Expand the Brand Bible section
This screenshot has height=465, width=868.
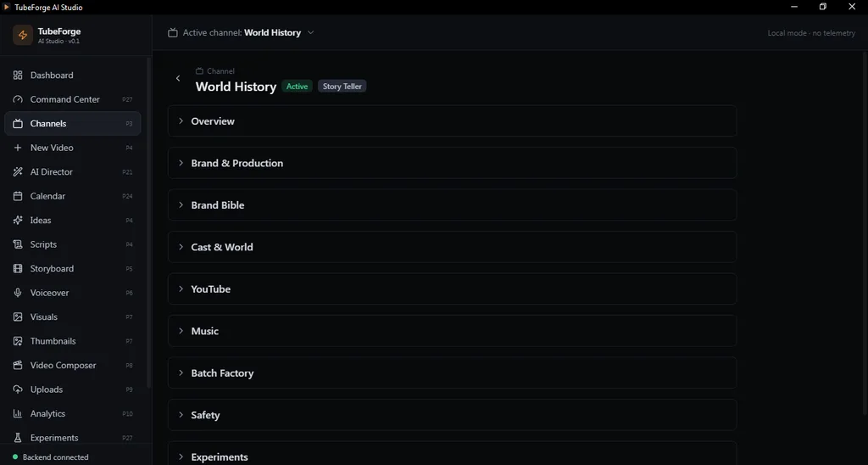coord(453,205)
